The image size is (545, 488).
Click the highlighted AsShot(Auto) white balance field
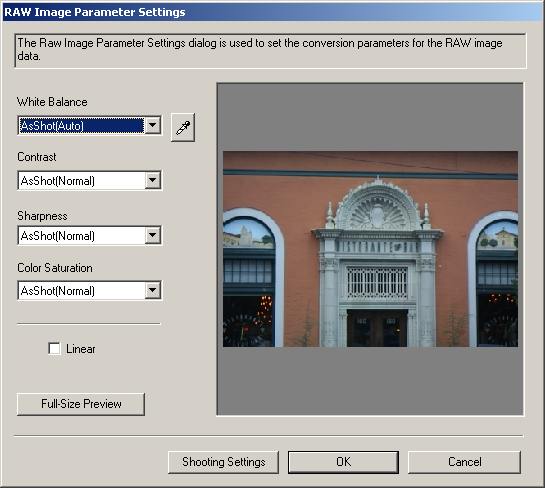tap(81, 126)
